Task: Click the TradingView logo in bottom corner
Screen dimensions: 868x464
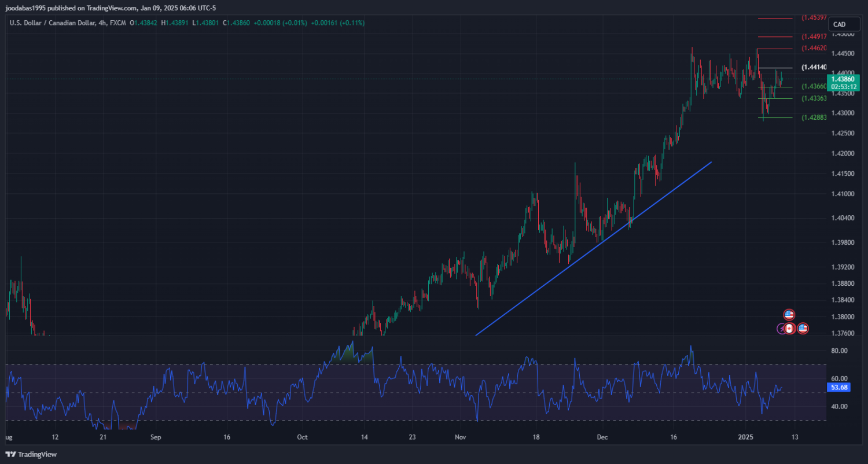Action: coord(31,455)
